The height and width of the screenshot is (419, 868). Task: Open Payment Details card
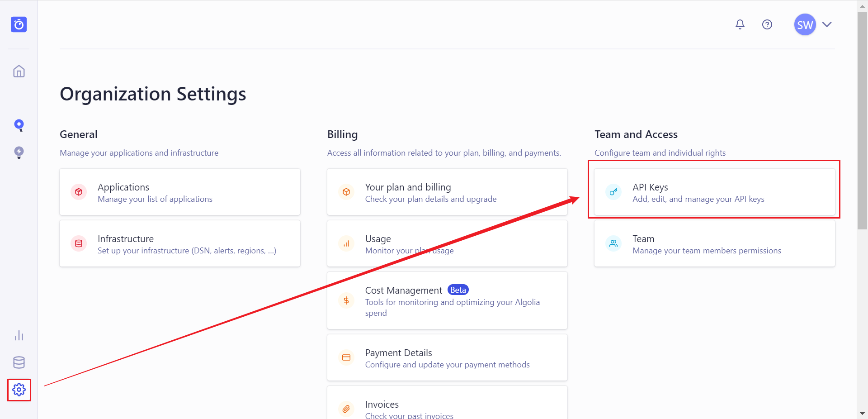[447, 358]
